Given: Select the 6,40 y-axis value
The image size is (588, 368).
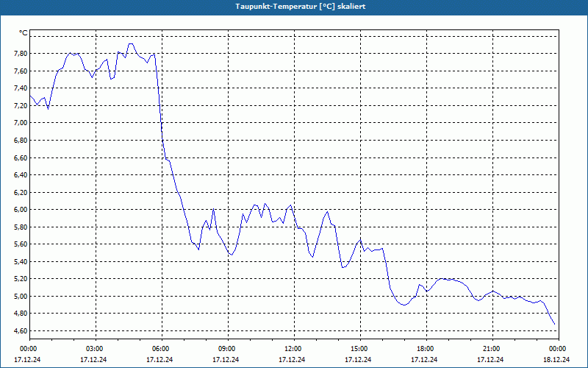Looking at the screenshot, I should click(21, 174).
